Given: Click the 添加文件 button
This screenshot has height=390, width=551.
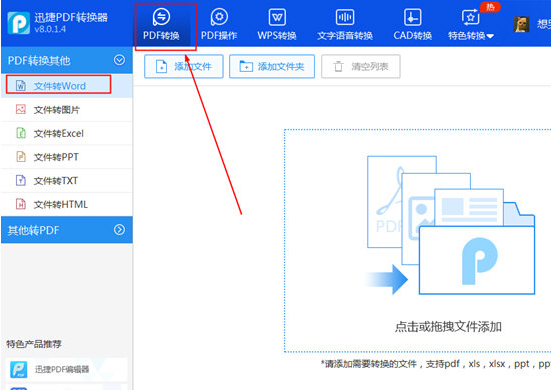Looking at the screenshot, I should [184, 66].
